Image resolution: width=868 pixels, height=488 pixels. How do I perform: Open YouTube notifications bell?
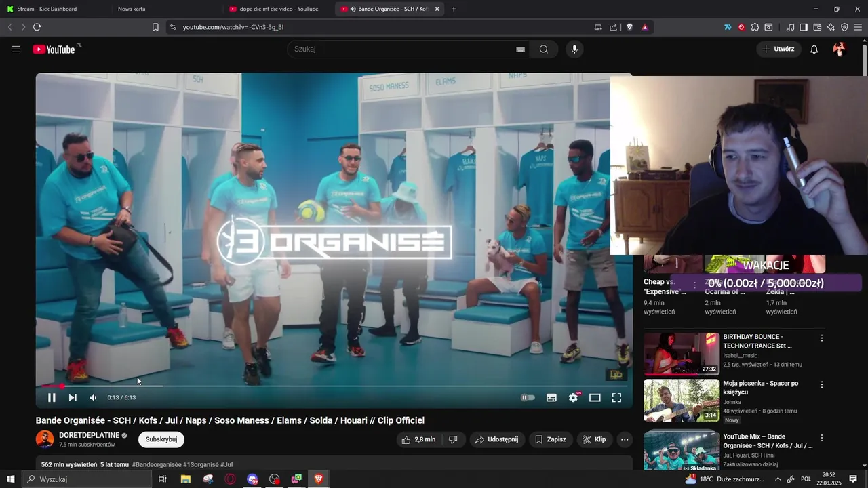[814, 49]
